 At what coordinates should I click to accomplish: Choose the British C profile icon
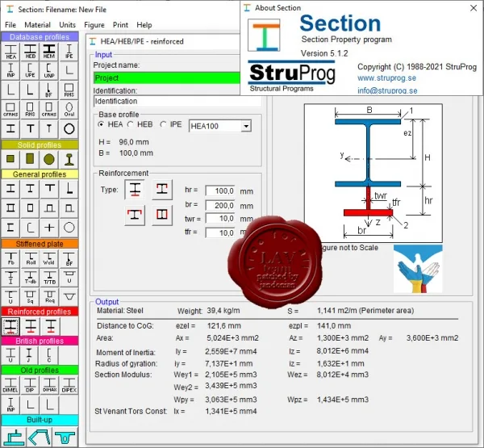pos(49,355)
